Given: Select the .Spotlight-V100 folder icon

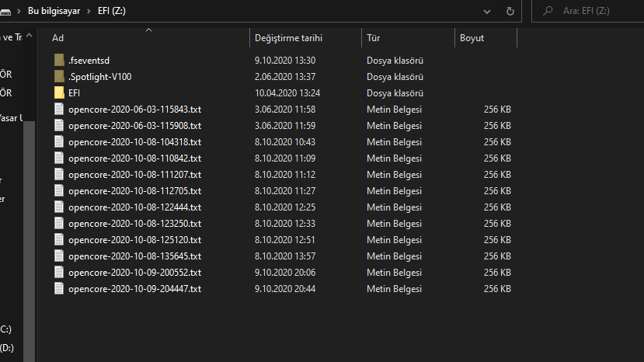Looking at the screenshot, I should pyautogui.click(x=60, y=76).
